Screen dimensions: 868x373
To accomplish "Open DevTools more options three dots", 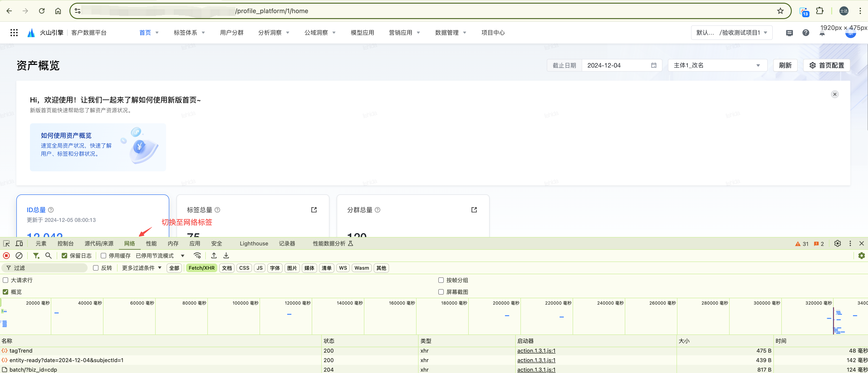I will click(x=850, y=243).
